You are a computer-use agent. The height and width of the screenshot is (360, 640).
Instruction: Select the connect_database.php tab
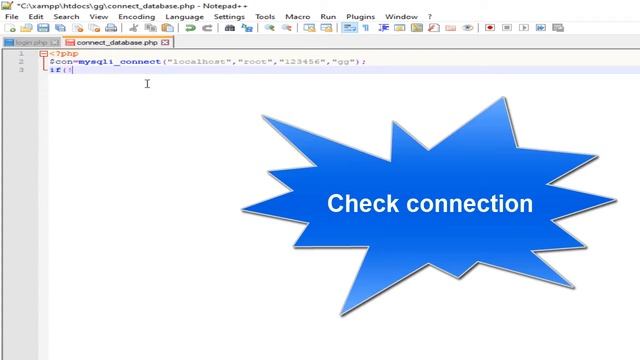(x=118, y=42)
